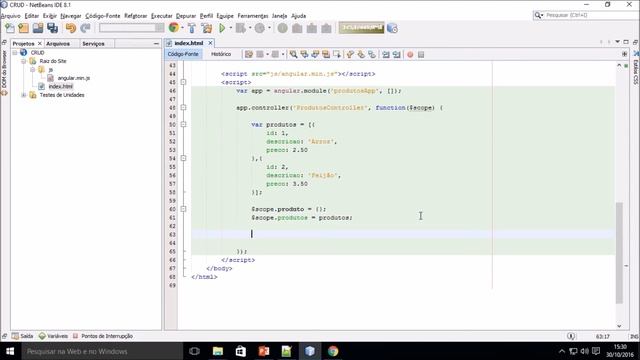Click Find Selection magnifier icon

[x=293, y=54]
